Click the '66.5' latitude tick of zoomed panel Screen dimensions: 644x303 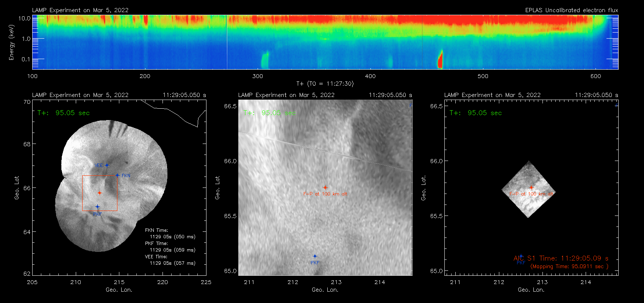coord(230,106)
